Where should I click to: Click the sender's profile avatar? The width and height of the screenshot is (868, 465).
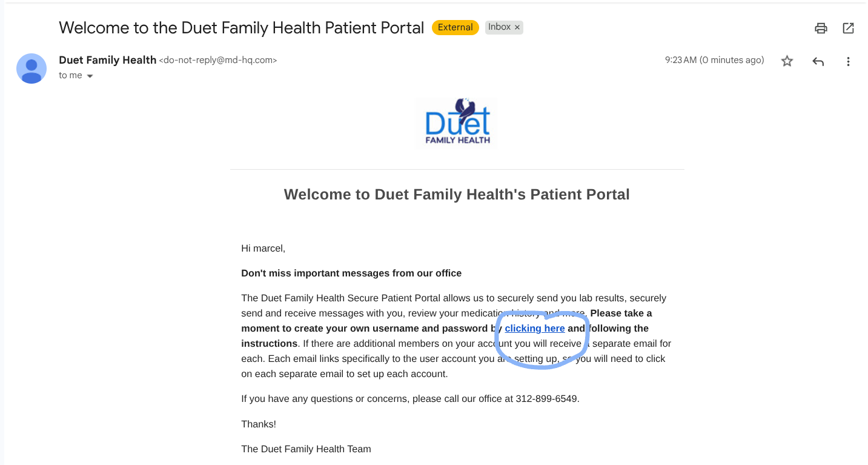coord(31,68)
